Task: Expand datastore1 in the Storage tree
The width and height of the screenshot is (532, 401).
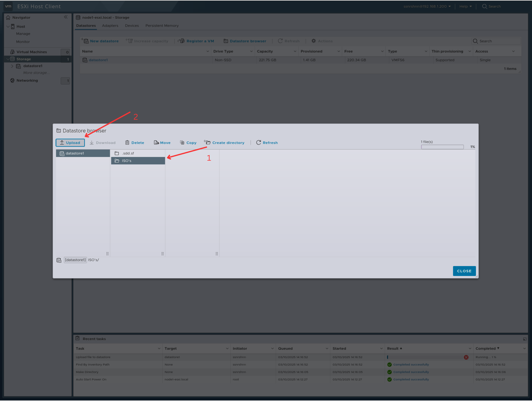Action: click(12, 66)
